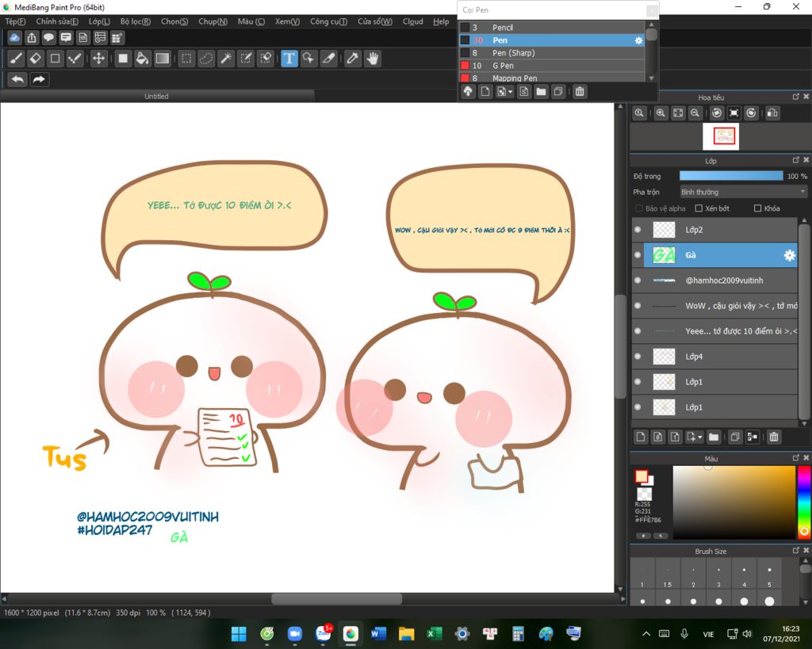
Task: Select the G Pen brush
Action: click(552, 66)
